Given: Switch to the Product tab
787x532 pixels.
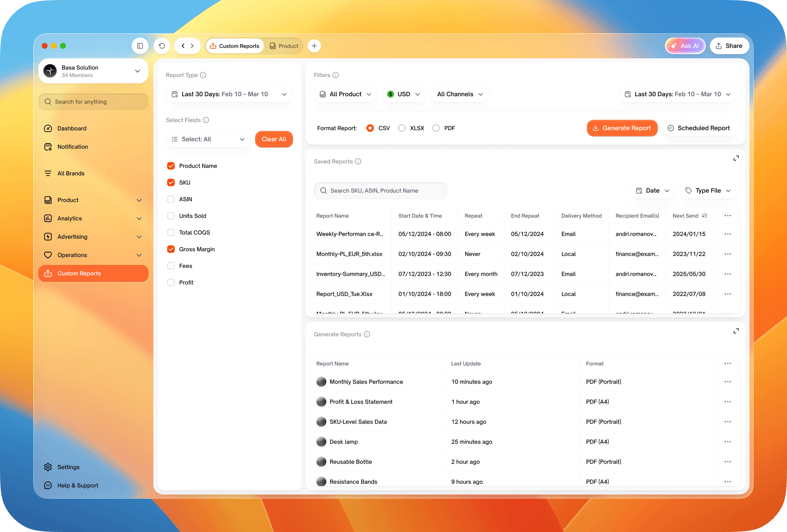Looking at the screenshot, I should tap(284, 46).
